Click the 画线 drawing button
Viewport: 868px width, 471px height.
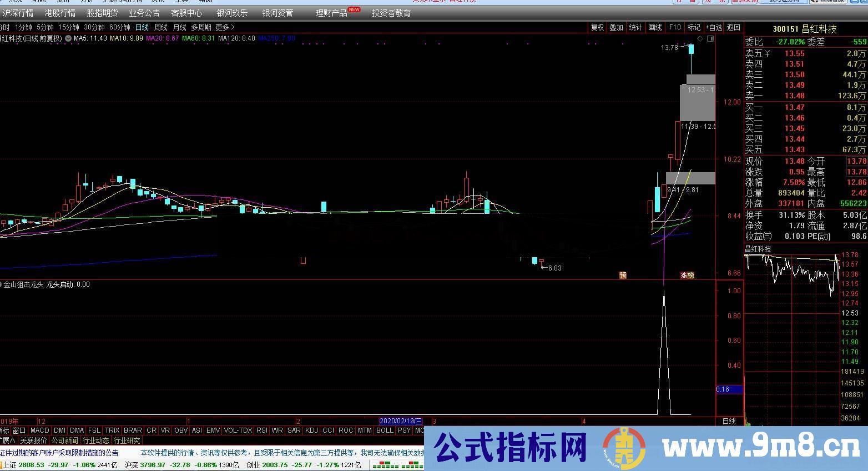tap(655, 27)
